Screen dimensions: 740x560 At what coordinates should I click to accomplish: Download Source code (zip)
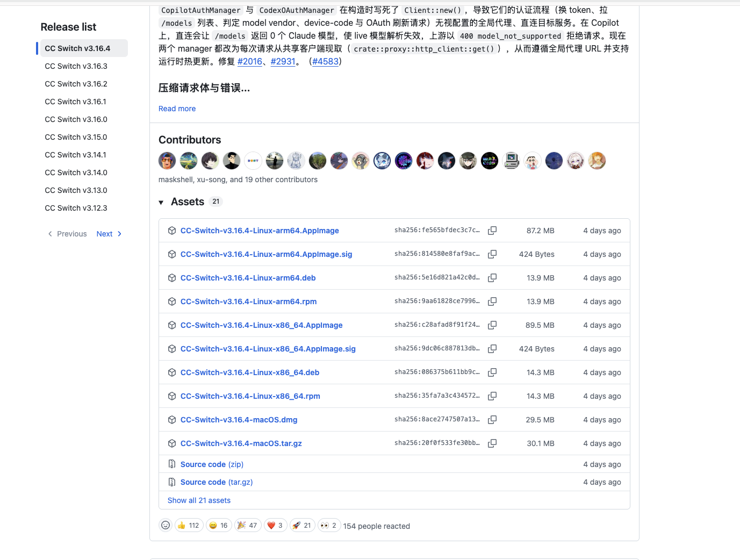coord(212,464)
